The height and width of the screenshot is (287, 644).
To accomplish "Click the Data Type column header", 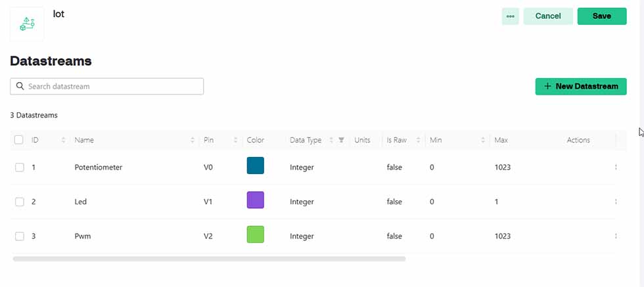I will [x=306, y=140].
